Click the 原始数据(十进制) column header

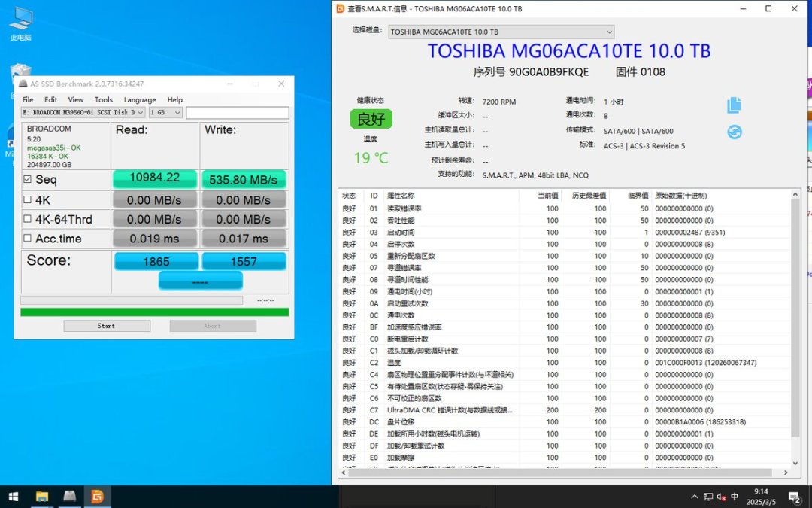click(681, 196)
